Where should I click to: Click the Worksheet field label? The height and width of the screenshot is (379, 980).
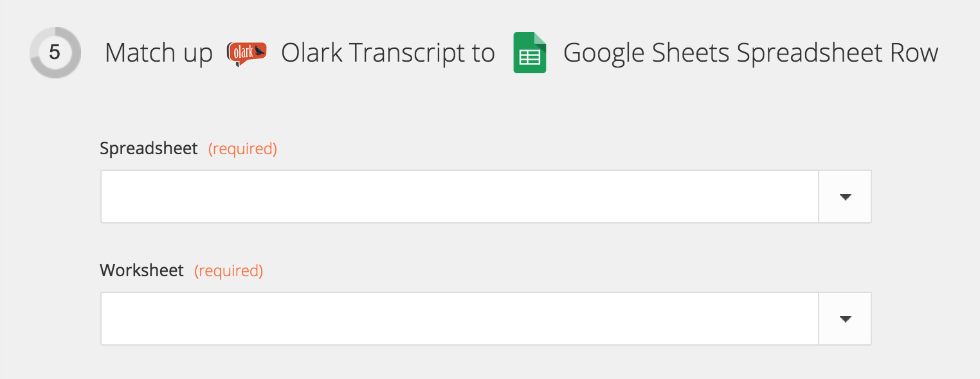tap(141, 271)
